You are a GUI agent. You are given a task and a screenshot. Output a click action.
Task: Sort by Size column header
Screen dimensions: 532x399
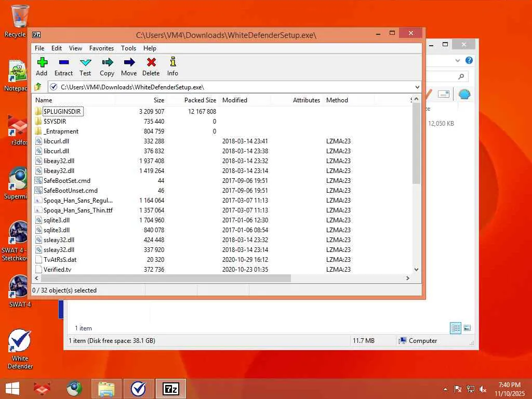(x=141, y=100)
